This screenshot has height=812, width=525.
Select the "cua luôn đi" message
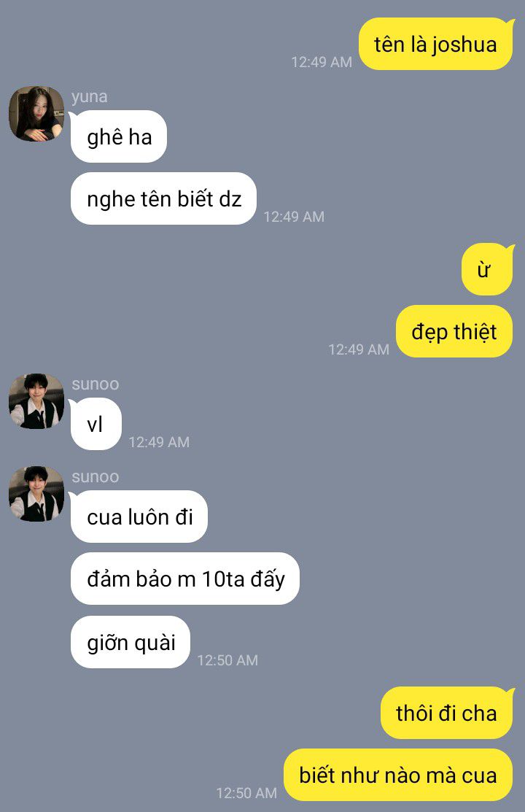[139, 517]
